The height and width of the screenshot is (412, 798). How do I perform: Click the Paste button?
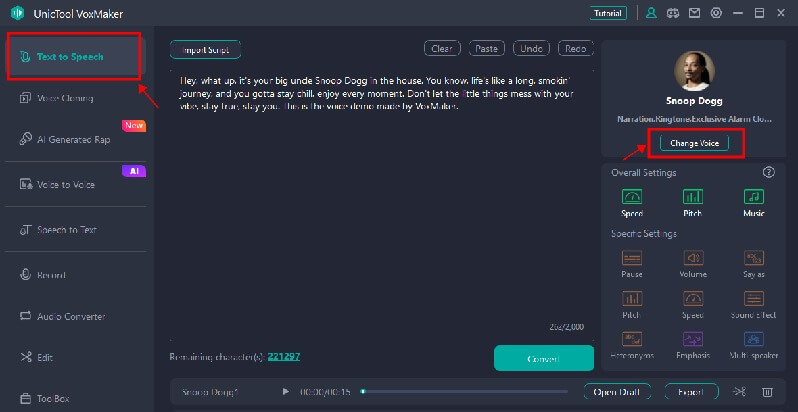point(487,48)
